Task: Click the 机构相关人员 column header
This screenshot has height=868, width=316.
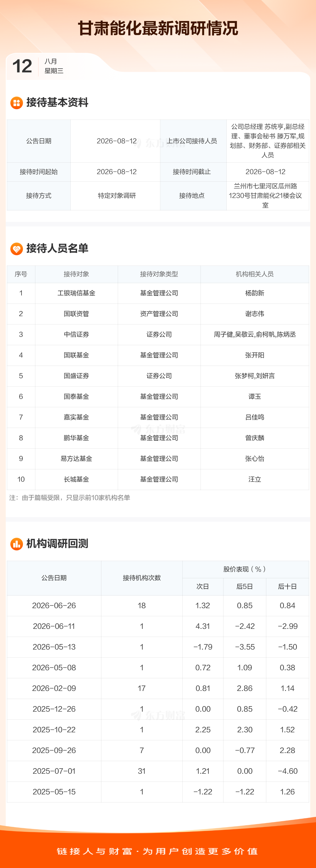Action: tap(255, 274)
